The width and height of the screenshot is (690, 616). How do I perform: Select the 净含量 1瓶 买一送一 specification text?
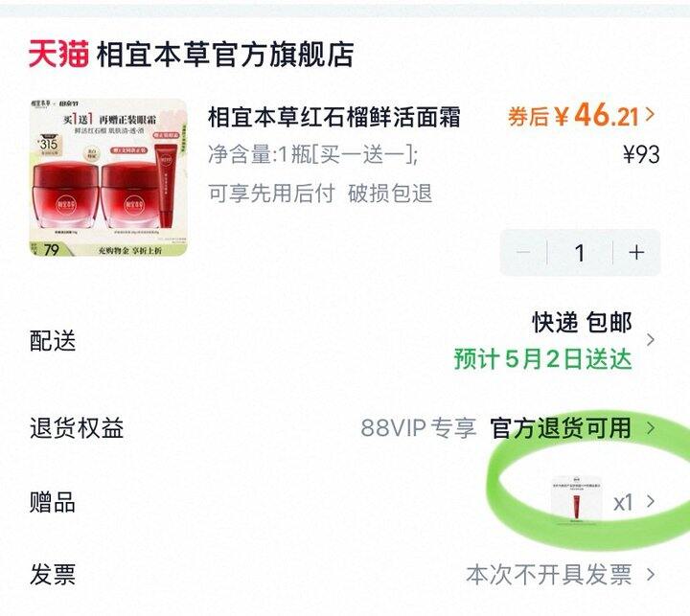coord(312,154)
